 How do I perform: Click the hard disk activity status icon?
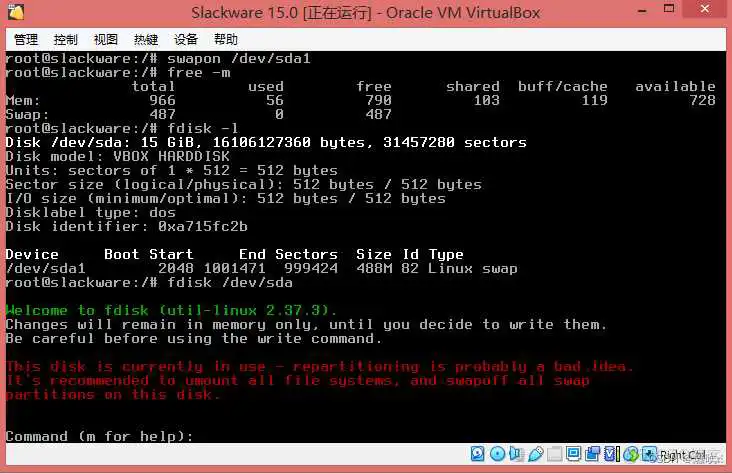click(x=478, y=453)
